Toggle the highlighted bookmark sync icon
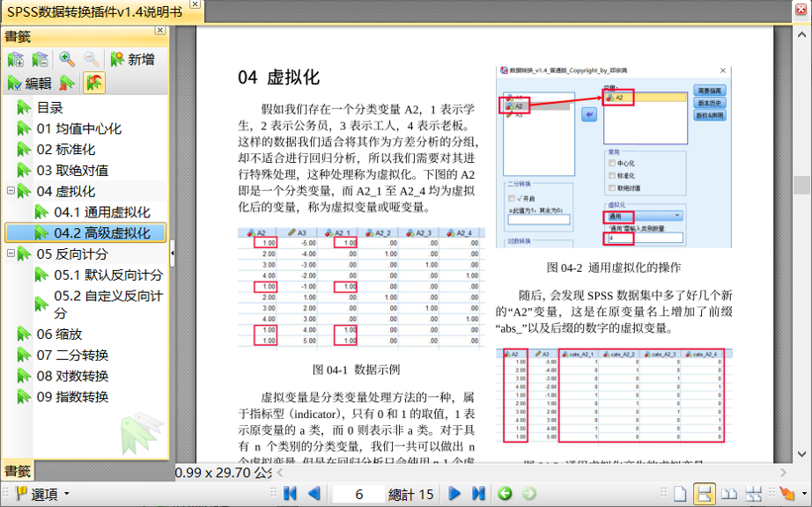 (93, 84)
